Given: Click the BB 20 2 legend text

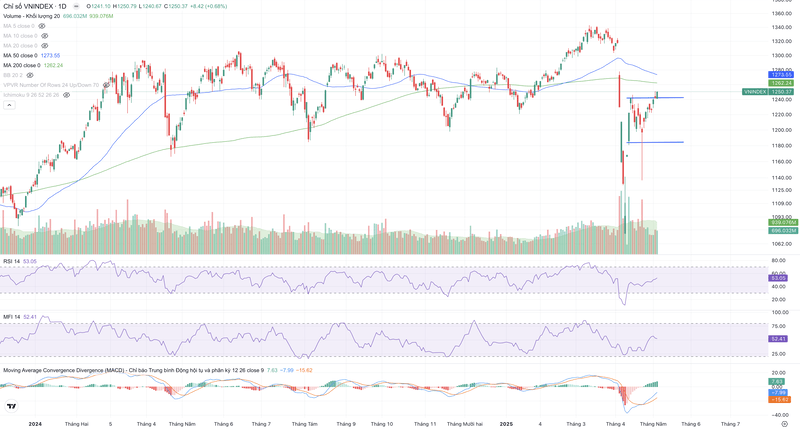Looking at the screenshot, I should click(13, 75).
